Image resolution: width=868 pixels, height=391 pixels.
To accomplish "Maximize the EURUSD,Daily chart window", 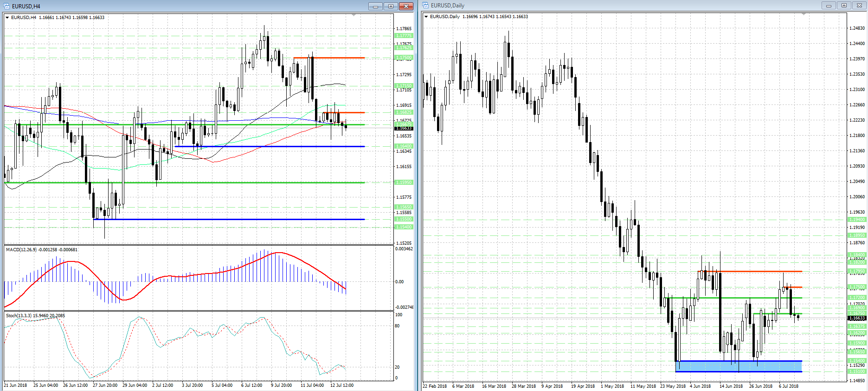I will coord(844,6).
